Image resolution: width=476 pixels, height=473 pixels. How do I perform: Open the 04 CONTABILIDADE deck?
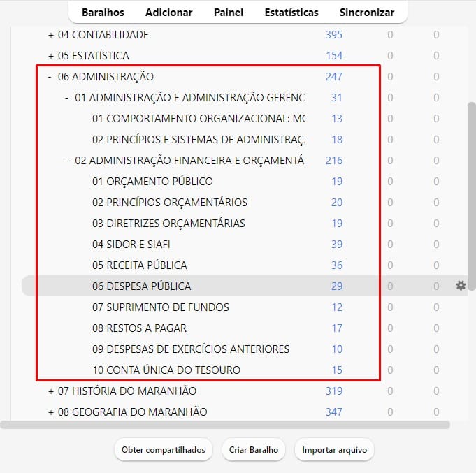point(103,35)
